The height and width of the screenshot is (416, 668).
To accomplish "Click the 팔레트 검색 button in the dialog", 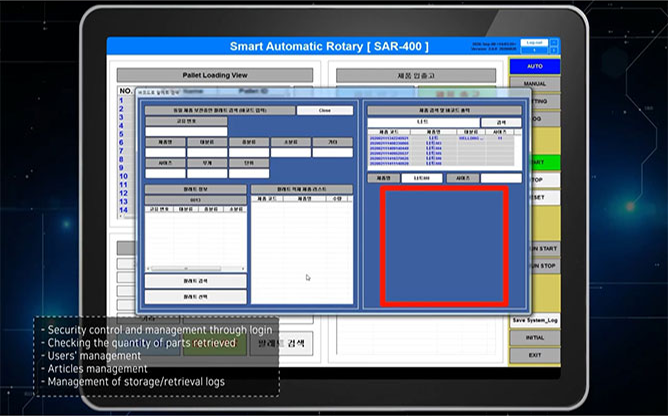I will pos(196,281).
